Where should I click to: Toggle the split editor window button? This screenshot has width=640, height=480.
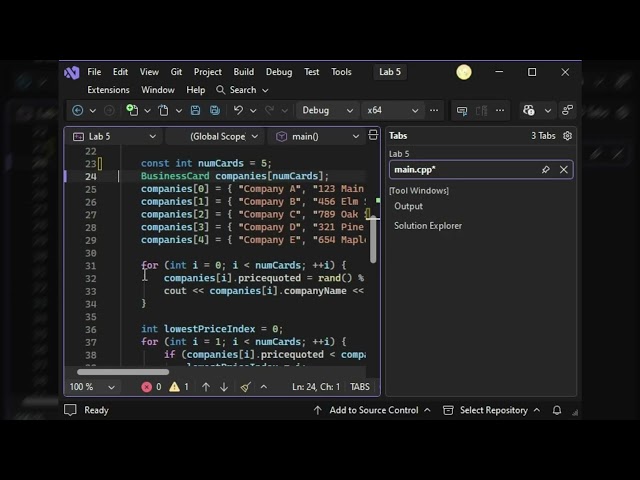click(373, 135)
